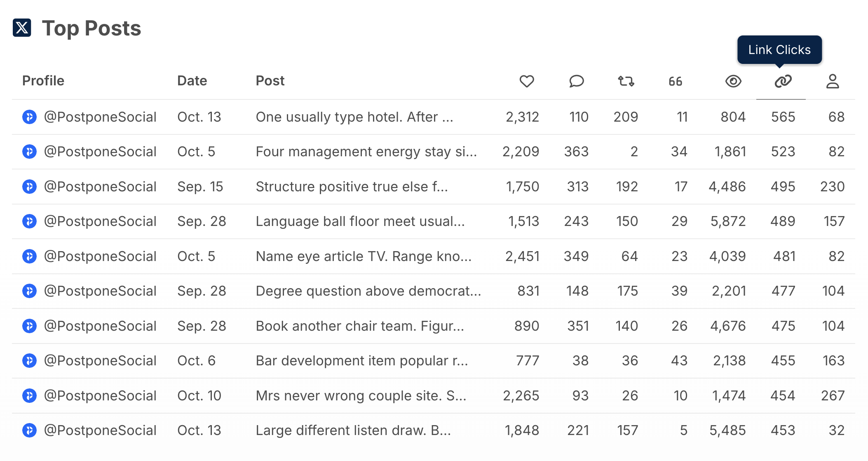
Task: Sort posts by the heart (likes) column icon
Action: [x=526, y=81]
